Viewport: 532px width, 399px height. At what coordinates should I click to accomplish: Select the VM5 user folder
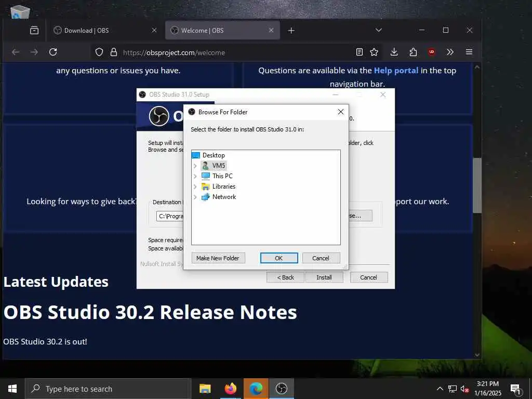click(x=219, y=166)
